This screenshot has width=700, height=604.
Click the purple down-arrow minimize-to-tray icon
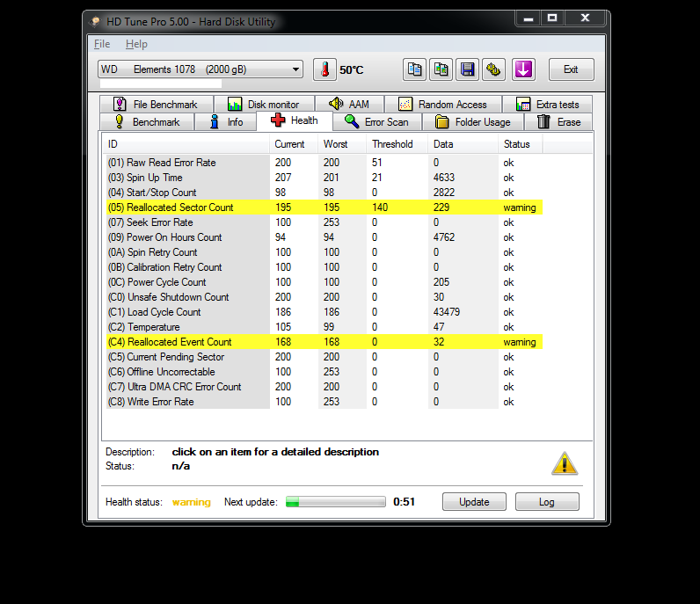[x=523, y=69]
